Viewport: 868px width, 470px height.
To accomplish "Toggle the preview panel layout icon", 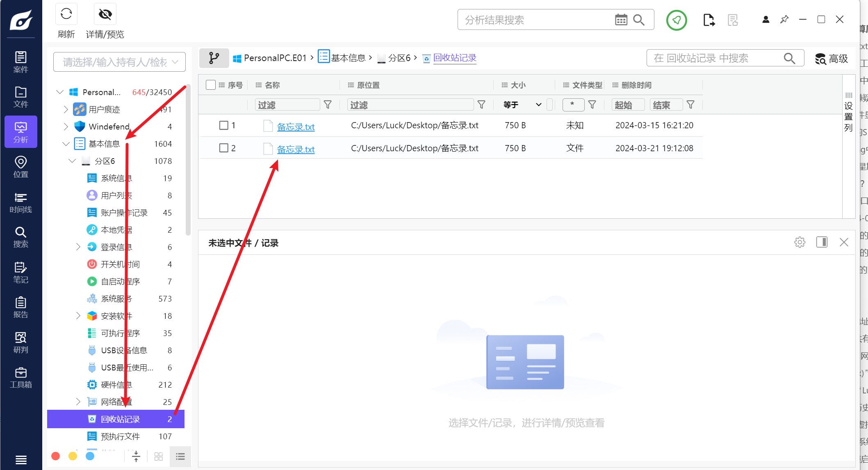I will (822, 242).
